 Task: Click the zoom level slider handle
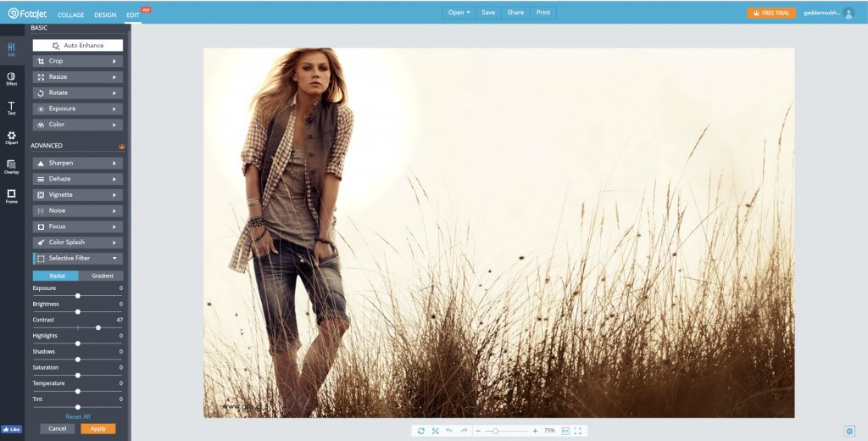[495, 431]
